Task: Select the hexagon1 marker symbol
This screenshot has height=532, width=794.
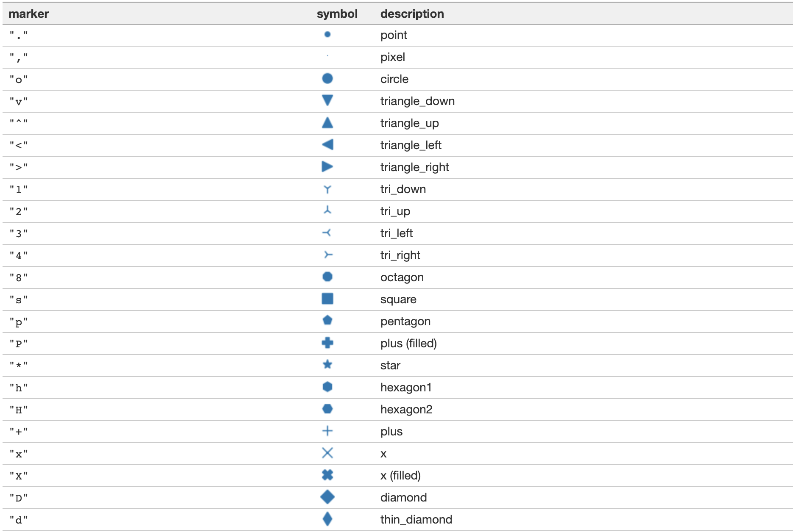Action: tap(327, 387)
